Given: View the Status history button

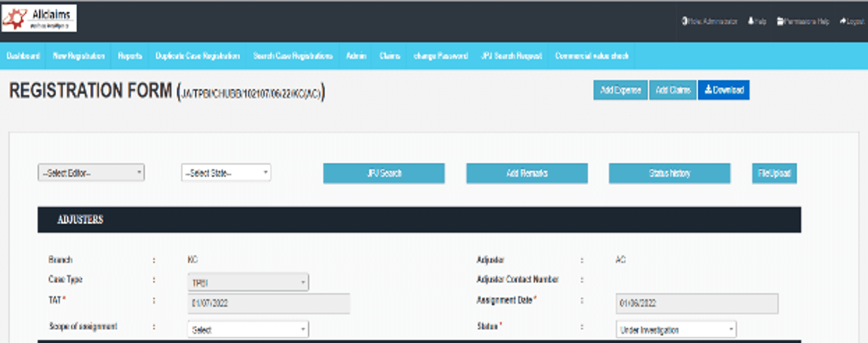Looking at the screenshot, I should (669, 173).
